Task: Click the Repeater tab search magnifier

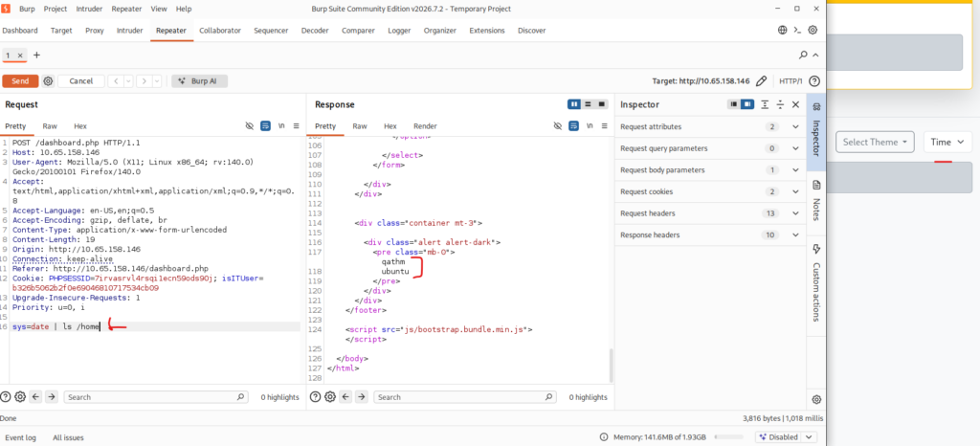Action: (803, 55)
